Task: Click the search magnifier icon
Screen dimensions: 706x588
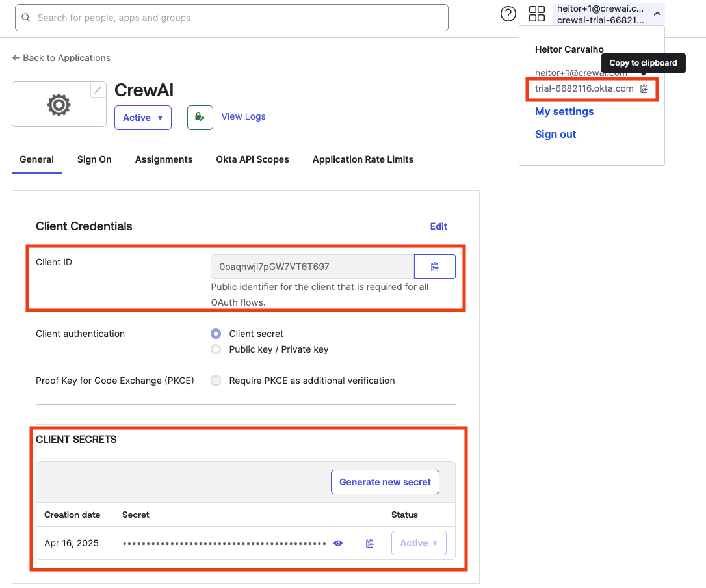Action: pyautogui.click(x=25, y=18)
